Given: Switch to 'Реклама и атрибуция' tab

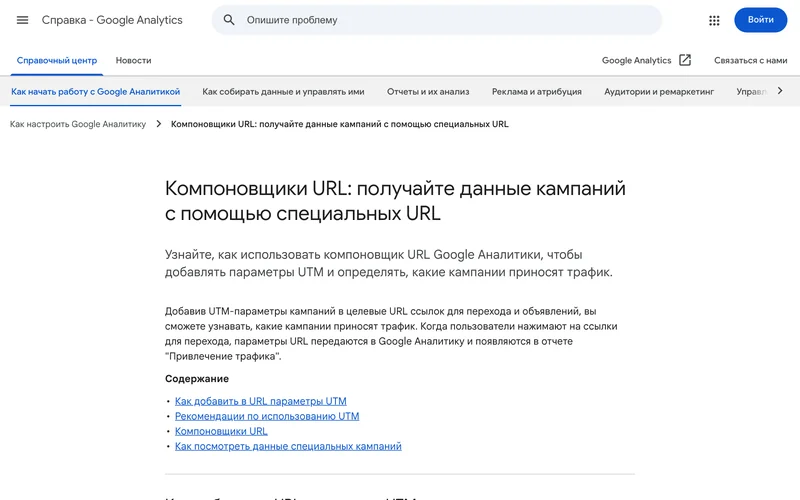Looking at the screenshot, I should point(537,92).
